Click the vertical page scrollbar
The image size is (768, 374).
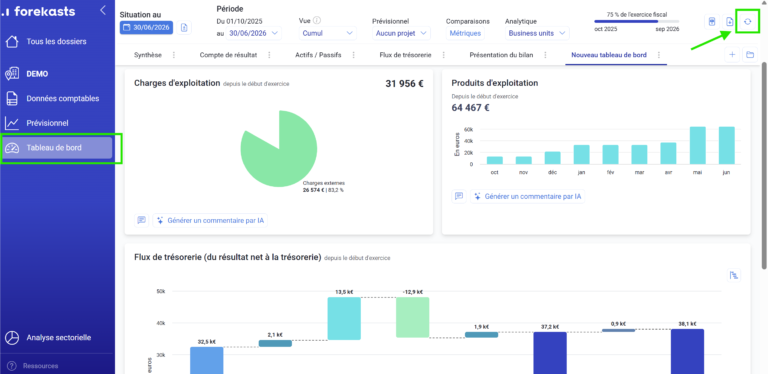(764, 166)
